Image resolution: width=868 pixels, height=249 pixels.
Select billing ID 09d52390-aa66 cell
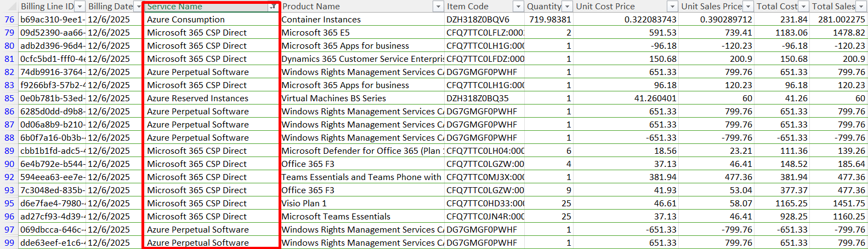(53, 33)
